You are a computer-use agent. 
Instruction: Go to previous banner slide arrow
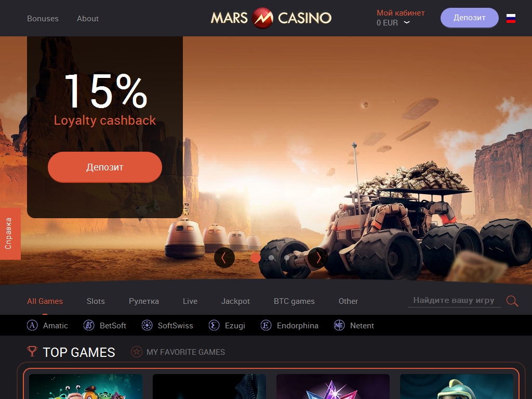click(224, 258)
